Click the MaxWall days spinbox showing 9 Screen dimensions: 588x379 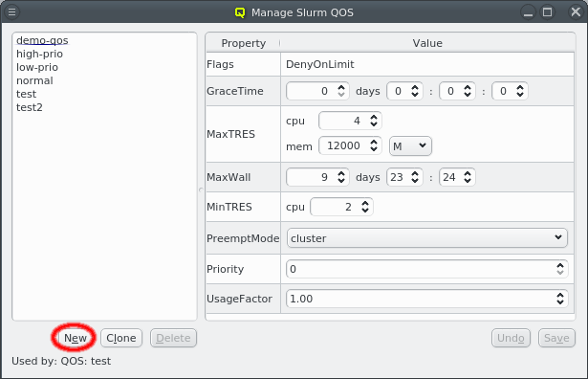pos(317,177)
